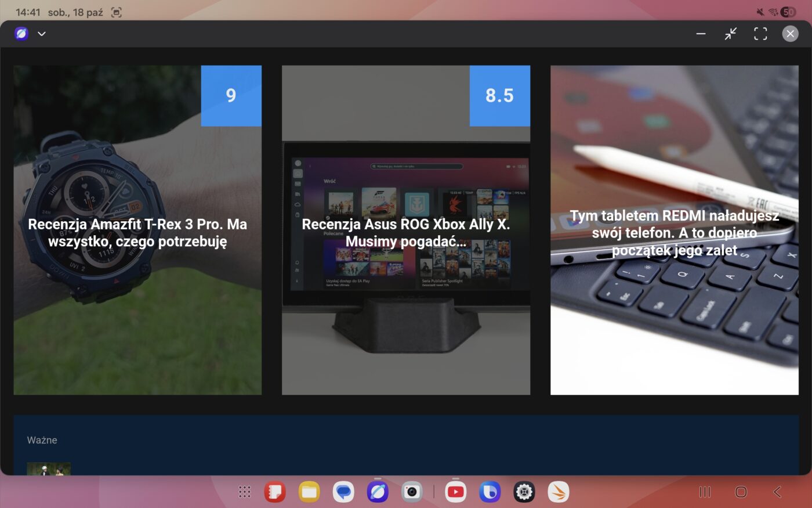This screenshot has width=812, height=508.
Task: Open the Asus ROG Xbox Ally X review
Action: point(405,233)
